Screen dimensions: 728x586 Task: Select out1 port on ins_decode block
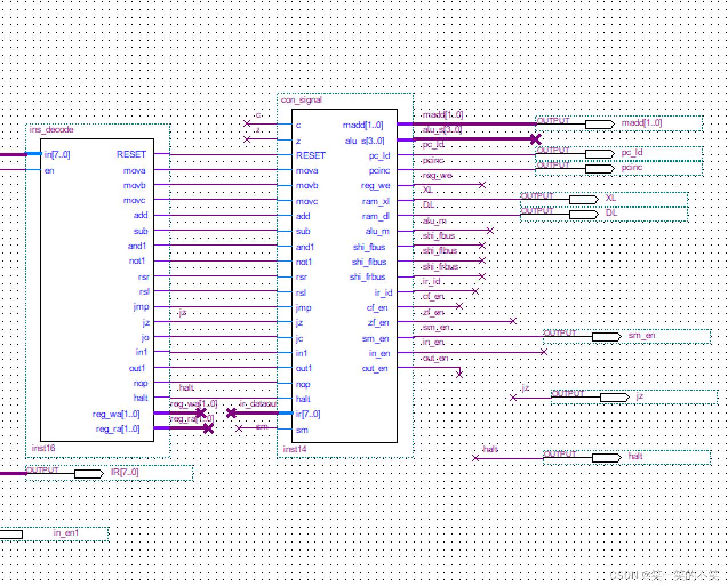pyautogui.click(x=137, y=368)
